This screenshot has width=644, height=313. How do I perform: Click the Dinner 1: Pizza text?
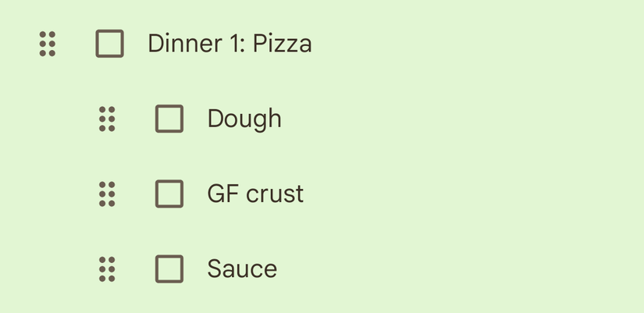tap(229, 44)
